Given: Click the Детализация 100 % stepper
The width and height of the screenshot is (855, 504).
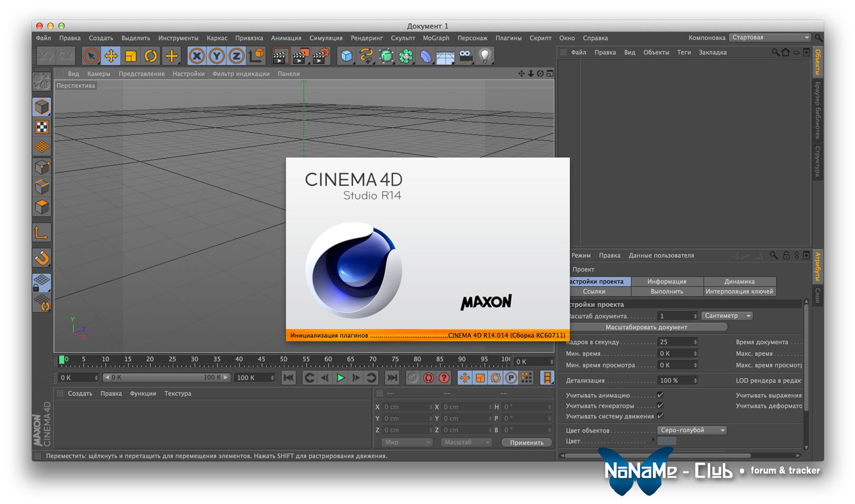Looking at the screenshot, I should click(x=695, y=380).
